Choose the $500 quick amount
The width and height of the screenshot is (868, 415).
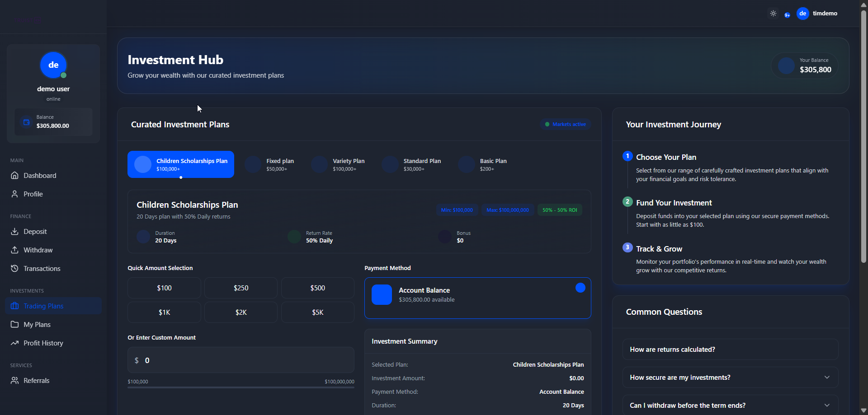(318, 288)
